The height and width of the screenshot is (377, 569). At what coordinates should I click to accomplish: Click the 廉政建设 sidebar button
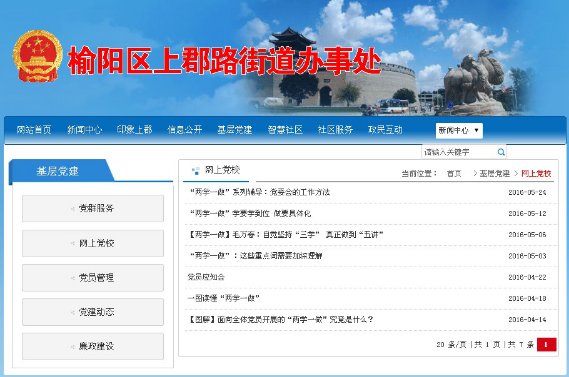click(x=93, y=346)
